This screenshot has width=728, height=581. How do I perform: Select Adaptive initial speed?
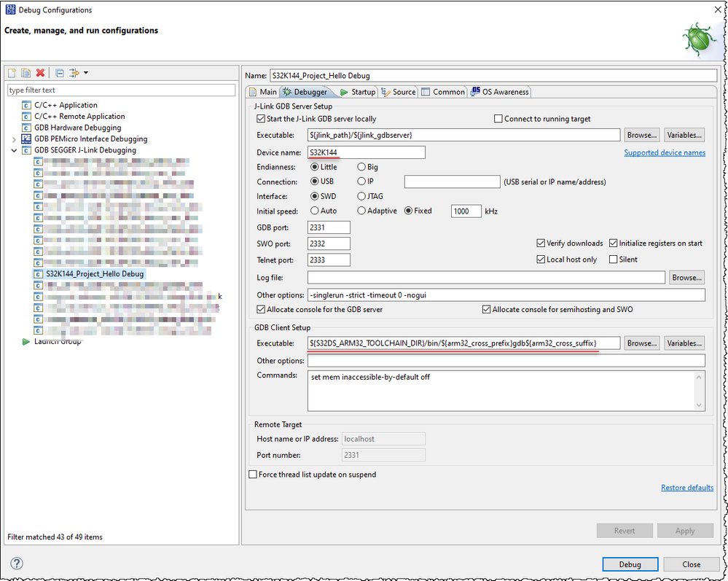click(x=361, y=211)
